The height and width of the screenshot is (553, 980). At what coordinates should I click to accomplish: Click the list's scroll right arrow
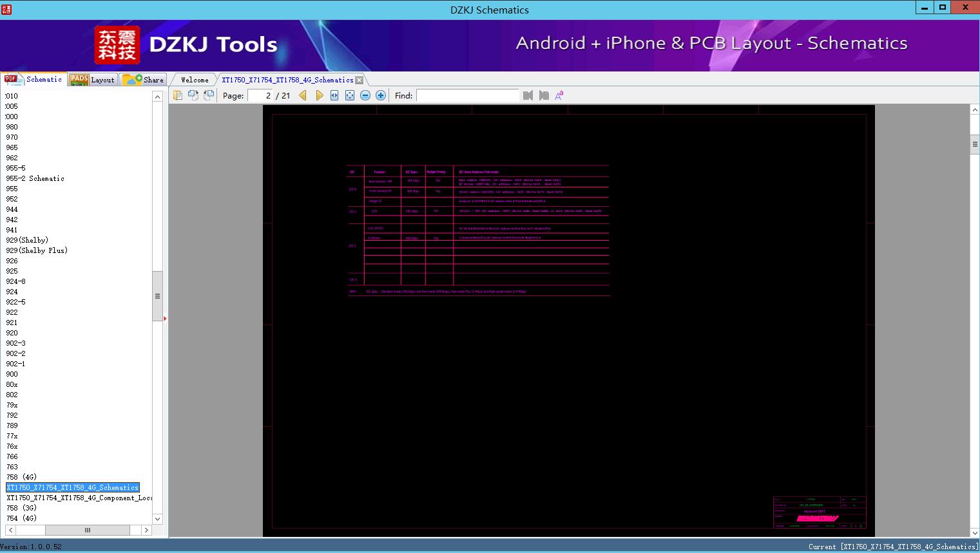click(146, 530)
